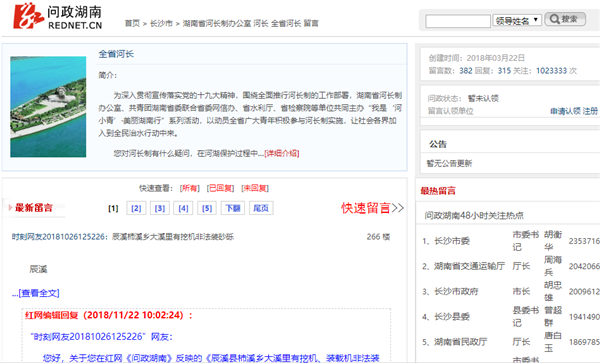Click the search magnifier button 搜索
Image resolution: width=600 pixels, height=363 pixels.
pos(565,19)
